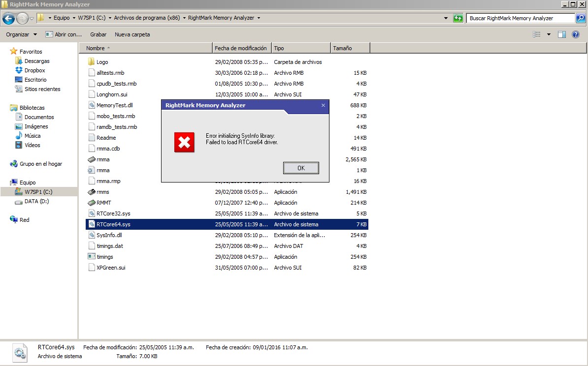Select the SysInfo.dll file icon
This screenshot has width=588, height=366.
pyautogui.click(x=91, y=235)
